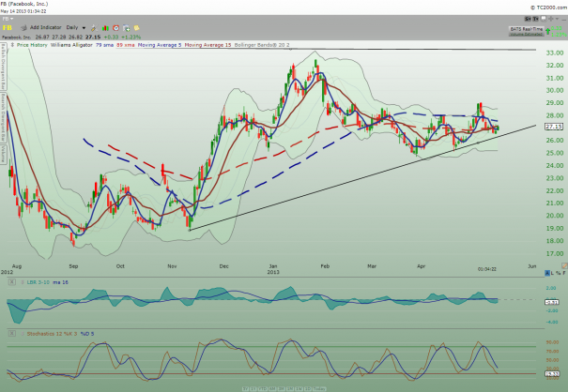Open the Volume side tab

3,155
